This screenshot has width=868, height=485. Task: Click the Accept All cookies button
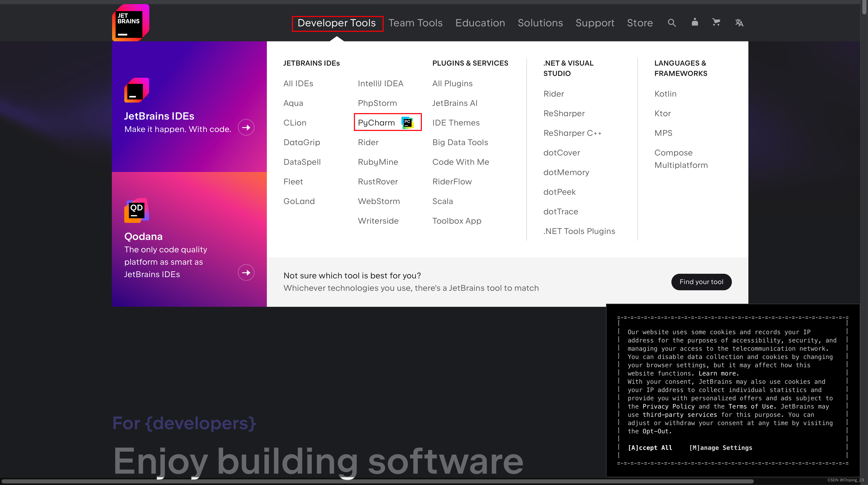(x=650, y=448)
